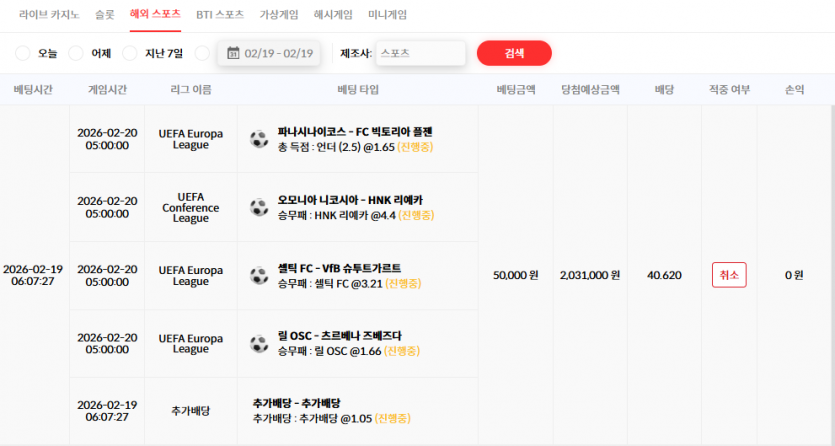The image size is (835, 446).
Task: Click the soccer ball icon for 파나시나이코스 match
Action: click(x=259, y=139)
